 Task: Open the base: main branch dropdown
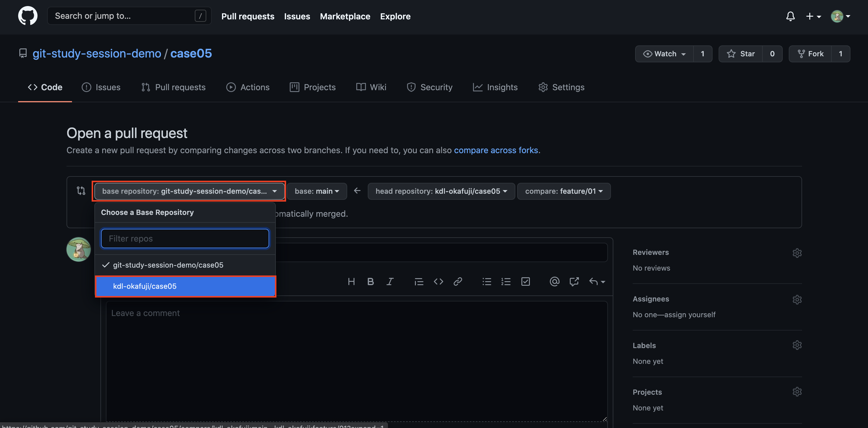coord(316,191)
